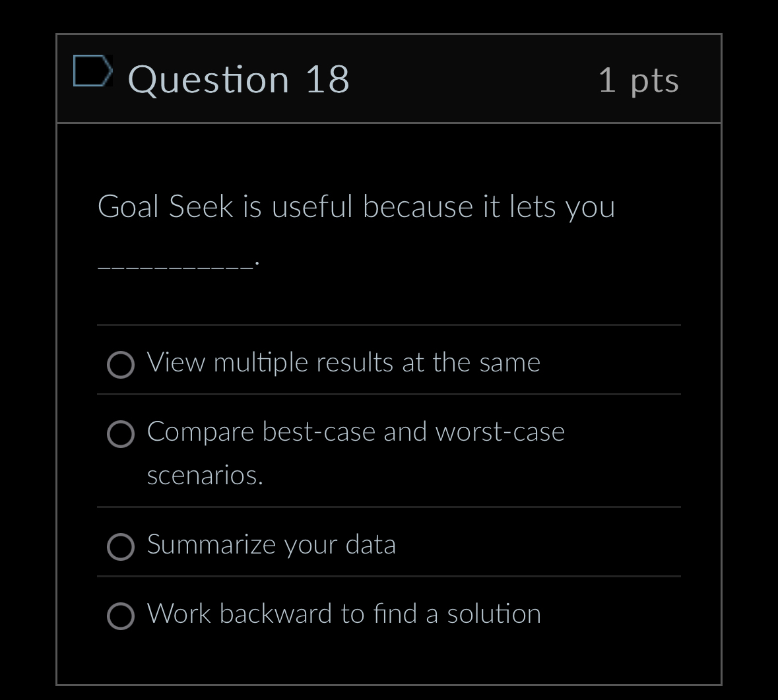Screen dimensions: 778x700
Task: Click the divider above the first answer choice
Action: [x=389, y=325]
